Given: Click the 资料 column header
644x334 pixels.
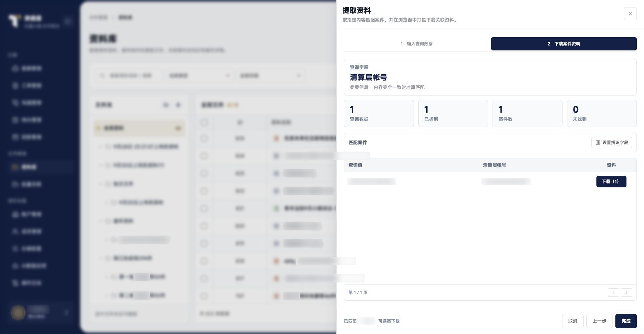Looking at the screenshot, I should pos(611,165).
